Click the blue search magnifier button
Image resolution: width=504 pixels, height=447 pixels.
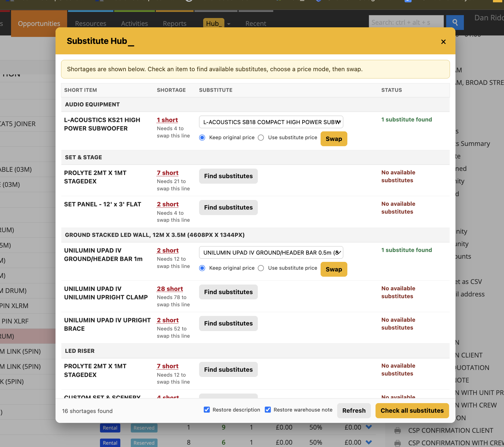[455, 22]
